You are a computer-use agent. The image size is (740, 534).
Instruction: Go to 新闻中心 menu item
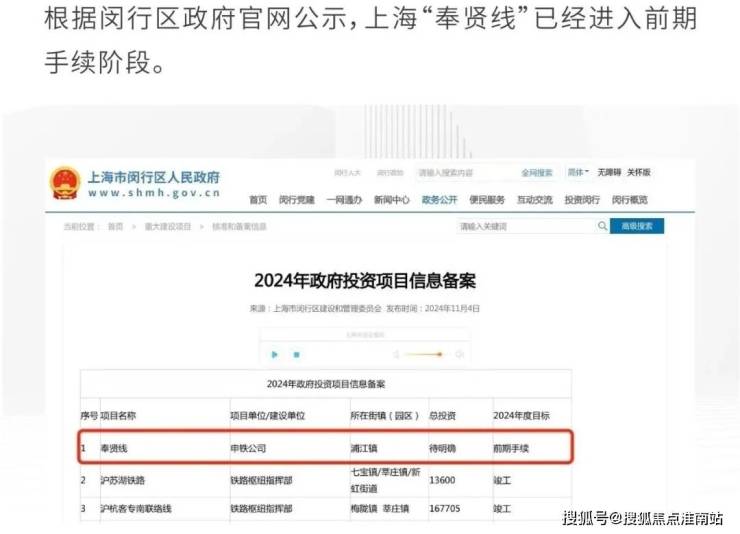(391, 200)
